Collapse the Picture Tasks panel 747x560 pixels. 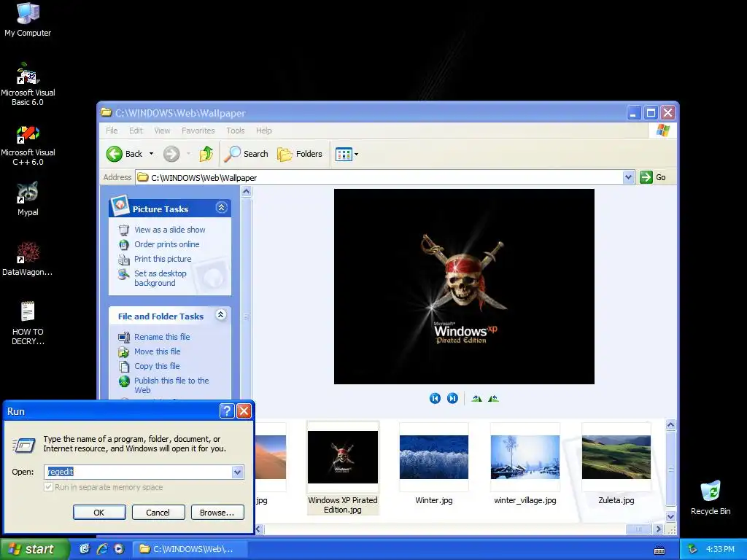(x=221, y=208)
